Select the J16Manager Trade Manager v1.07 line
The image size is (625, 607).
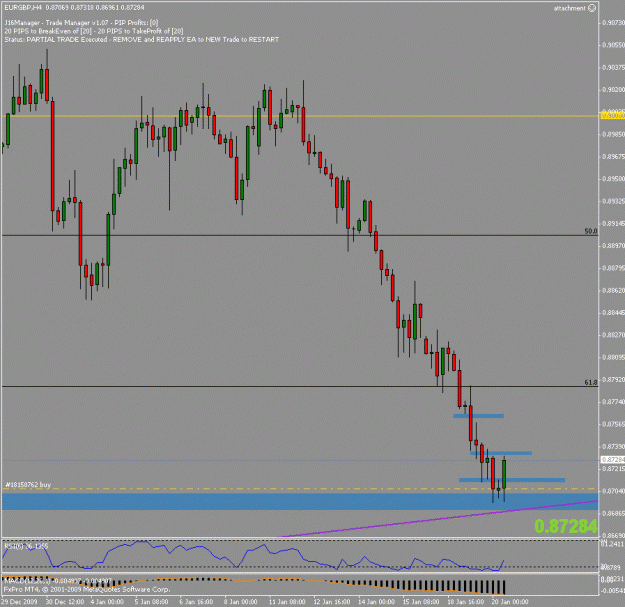pos(81,23)
